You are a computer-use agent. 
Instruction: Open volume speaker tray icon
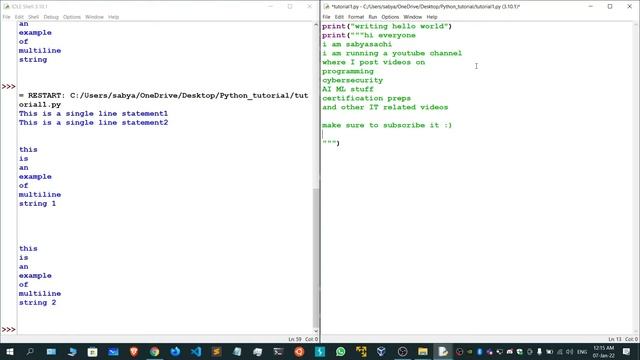click(x=569, y=351)
